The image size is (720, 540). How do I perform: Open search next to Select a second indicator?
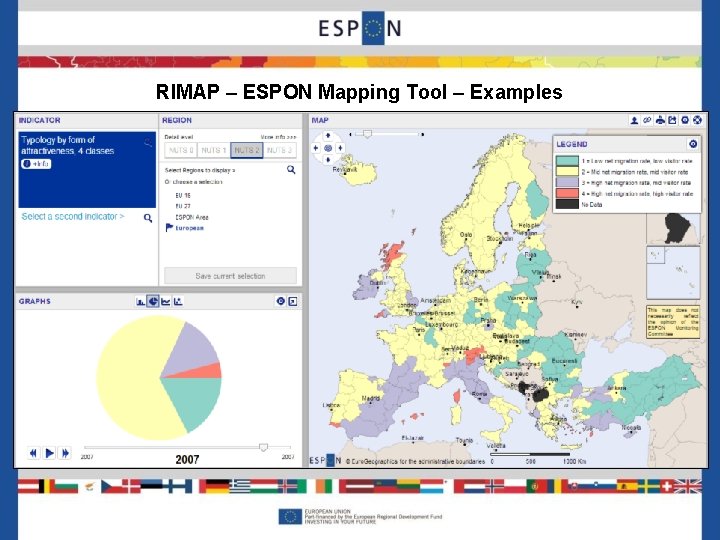click(x=148, y=218)
